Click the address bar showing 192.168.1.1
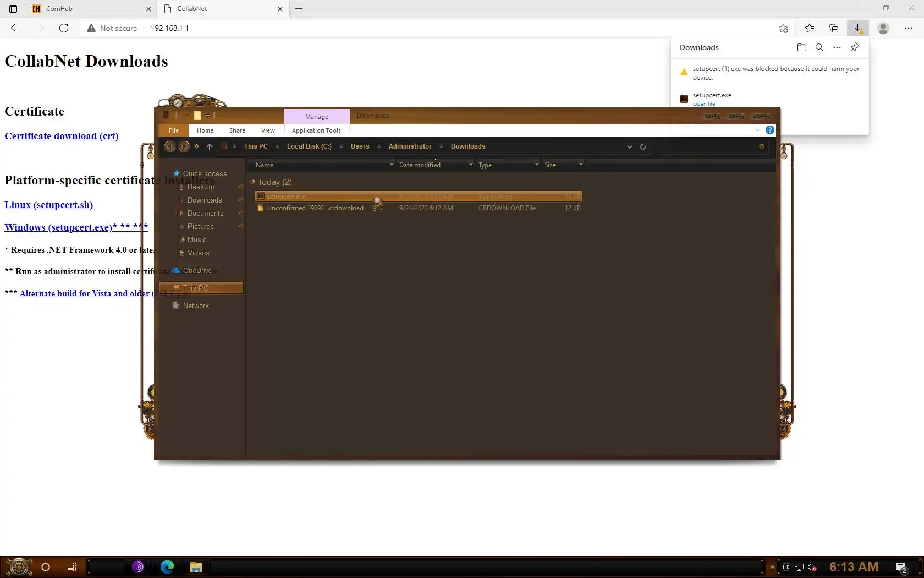The image size is (924, 578). click(169, 28)
